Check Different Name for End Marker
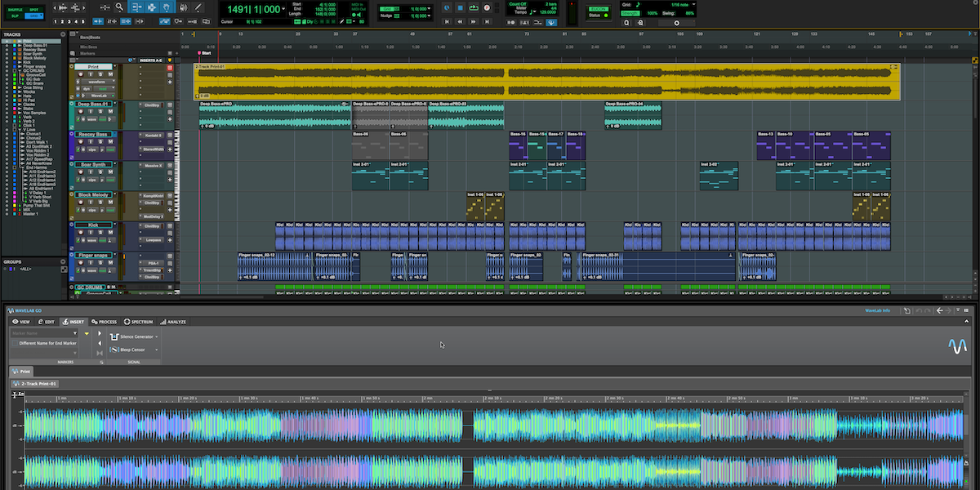Viewport: 980px width, 490px height. (x=16, y=341)
